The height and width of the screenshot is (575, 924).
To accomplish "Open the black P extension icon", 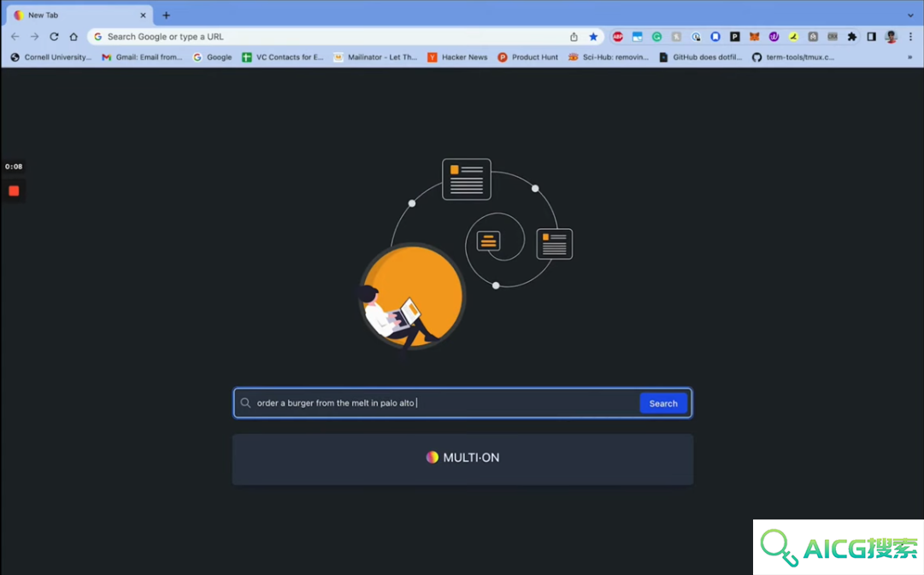I will coord(735,37).
